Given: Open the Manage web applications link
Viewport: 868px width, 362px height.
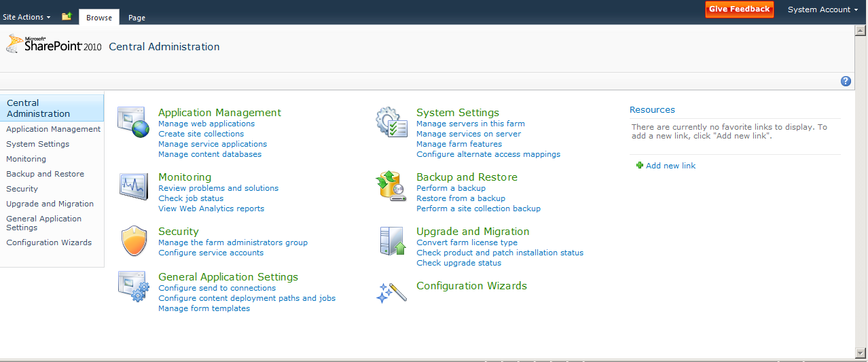Looking at the screenshot, I should coord(206,124).
